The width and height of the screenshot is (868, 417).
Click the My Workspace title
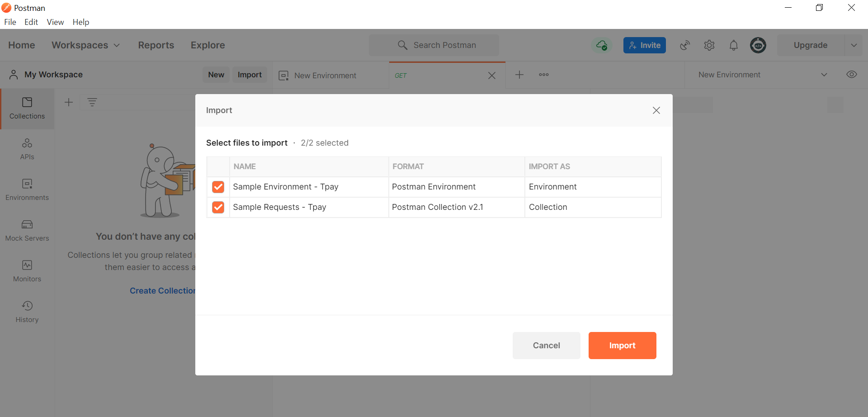click(53, 75)
